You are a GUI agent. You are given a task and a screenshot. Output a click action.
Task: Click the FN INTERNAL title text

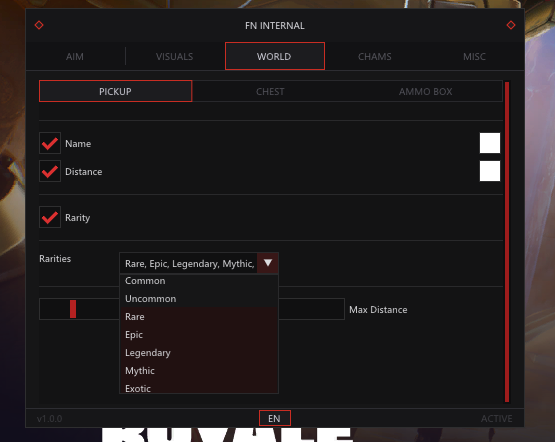point(275,25)
